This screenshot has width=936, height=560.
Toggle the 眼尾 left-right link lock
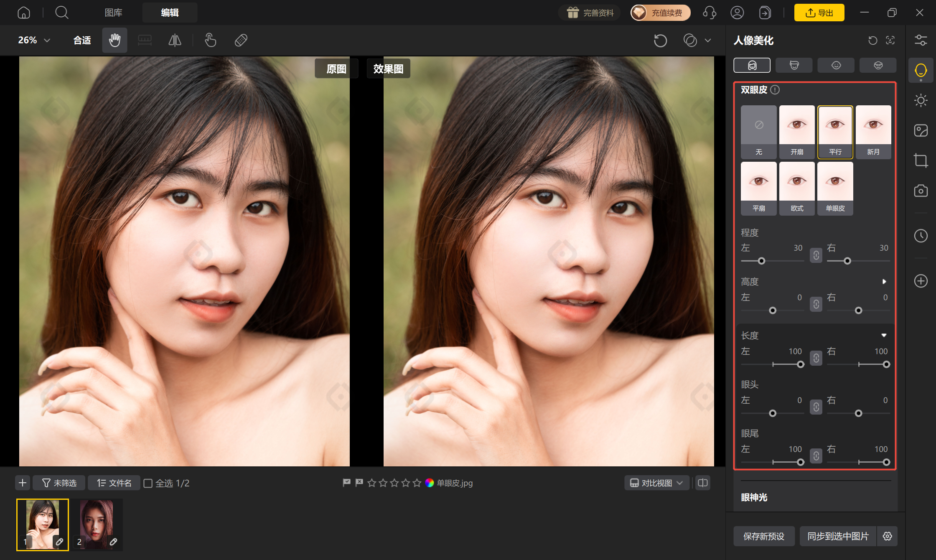click(x=816, y=456)
